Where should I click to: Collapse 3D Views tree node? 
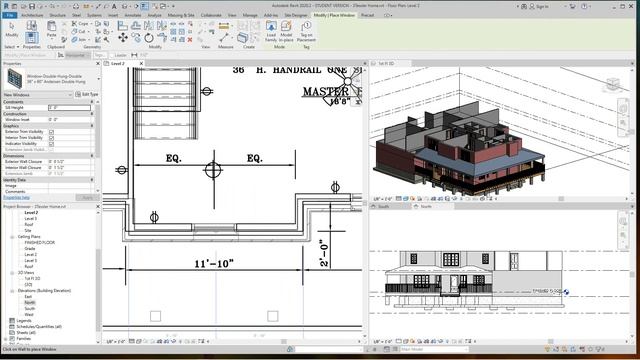[x=12, y=273]
